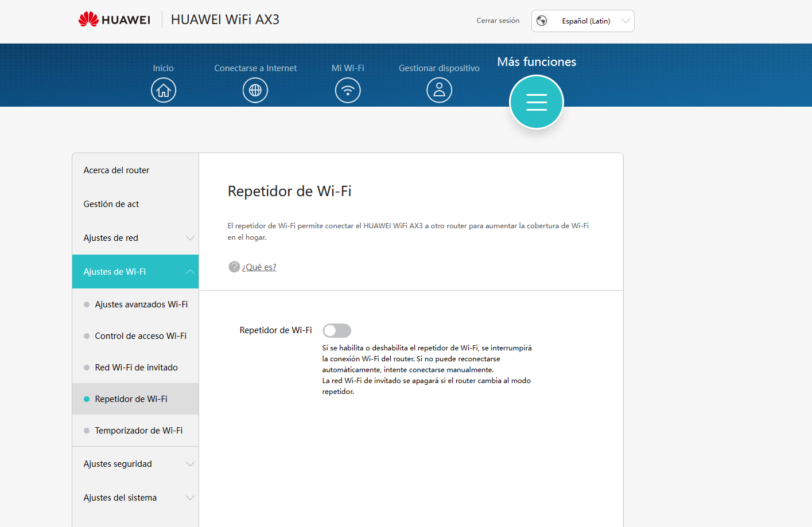812x527 pixels.
Task: Go to Temporizador de Wi-Fi
Action: coord(138,431)
